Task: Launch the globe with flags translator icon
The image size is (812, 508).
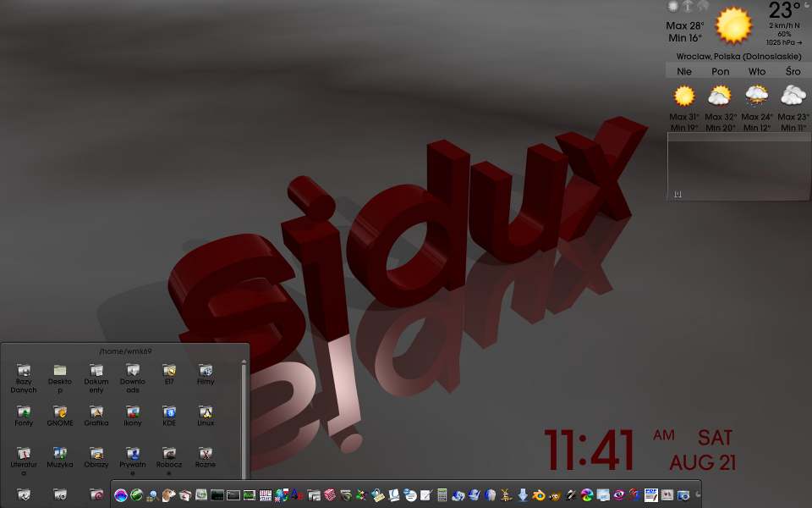Action: click(281, 495)
